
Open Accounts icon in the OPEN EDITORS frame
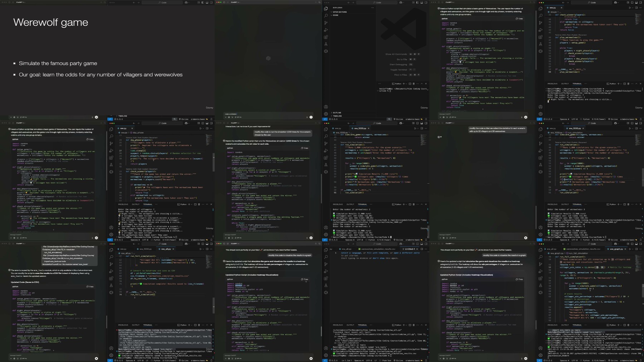(x=326, y=107)
